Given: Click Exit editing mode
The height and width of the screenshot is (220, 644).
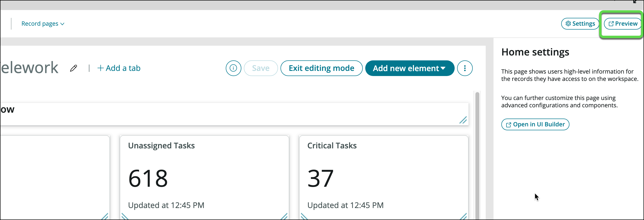Looking at the screenshot, I should coord(321,68).
